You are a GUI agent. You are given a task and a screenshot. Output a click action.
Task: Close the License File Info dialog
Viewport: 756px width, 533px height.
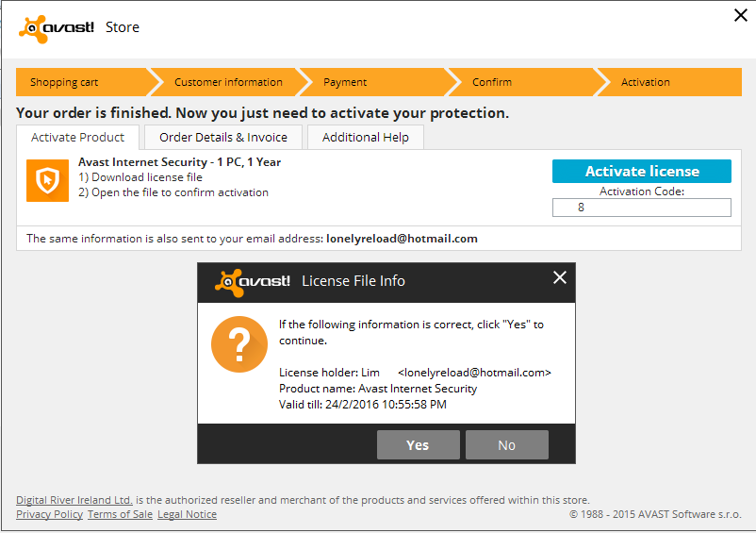click(560, 277)
